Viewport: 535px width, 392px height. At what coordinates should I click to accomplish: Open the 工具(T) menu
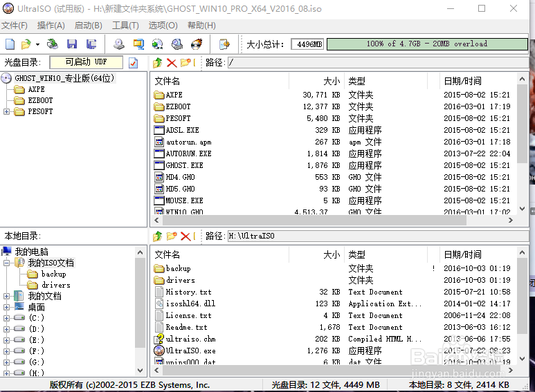125,26
